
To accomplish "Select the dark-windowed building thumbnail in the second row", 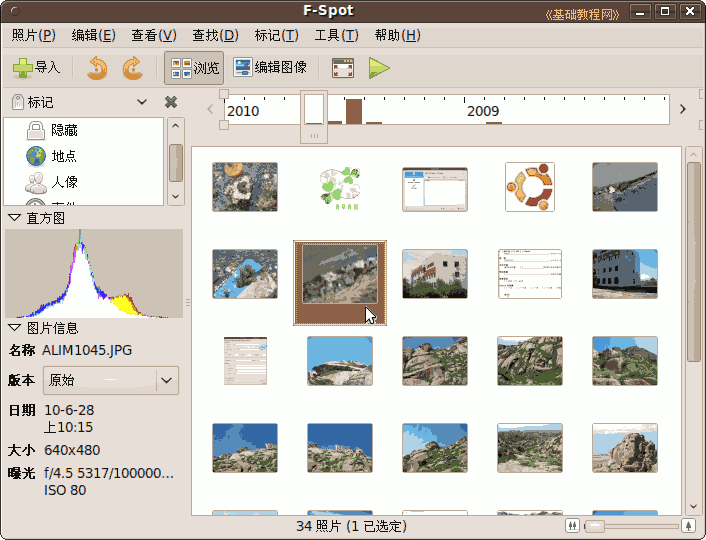I will click(625, 274).
